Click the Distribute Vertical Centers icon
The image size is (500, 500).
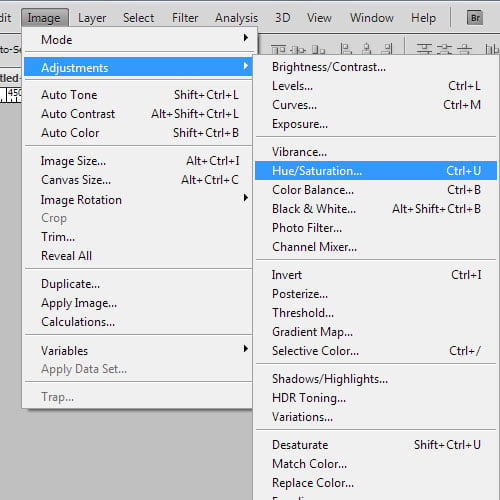click(x=444, y=49)
